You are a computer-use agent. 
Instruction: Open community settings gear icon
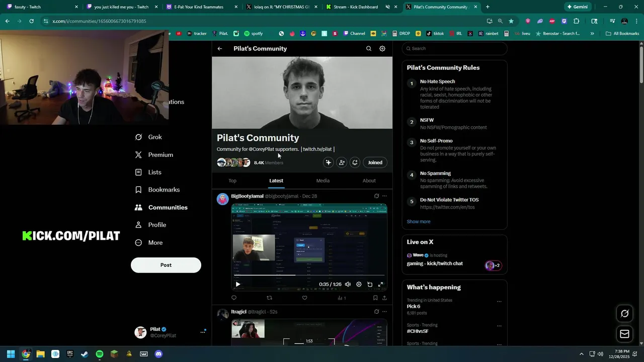[382, 49]
